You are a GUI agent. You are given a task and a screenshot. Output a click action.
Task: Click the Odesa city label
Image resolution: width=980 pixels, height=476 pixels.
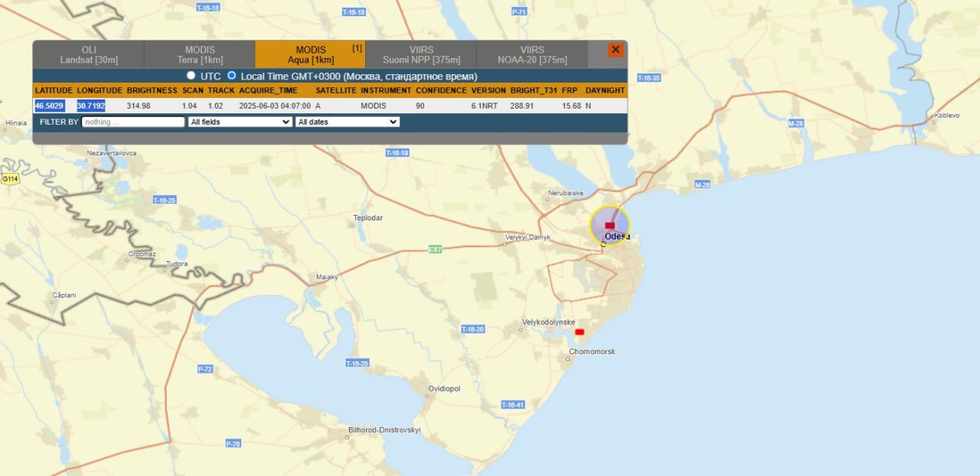point(617,236)
